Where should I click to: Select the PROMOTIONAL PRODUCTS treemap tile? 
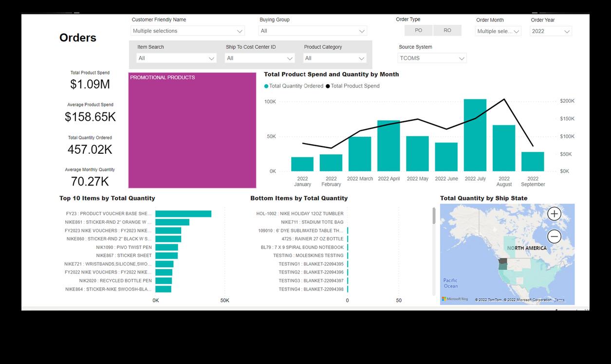[x=192, y=130]
